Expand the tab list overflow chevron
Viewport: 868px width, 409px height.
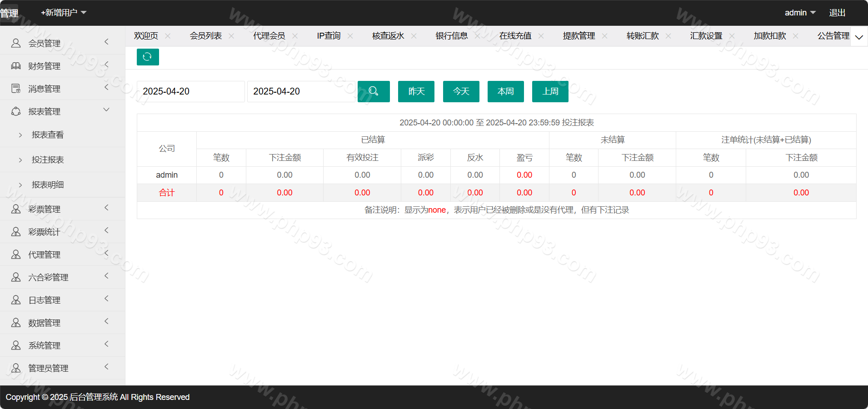click(x=859, y=37)
